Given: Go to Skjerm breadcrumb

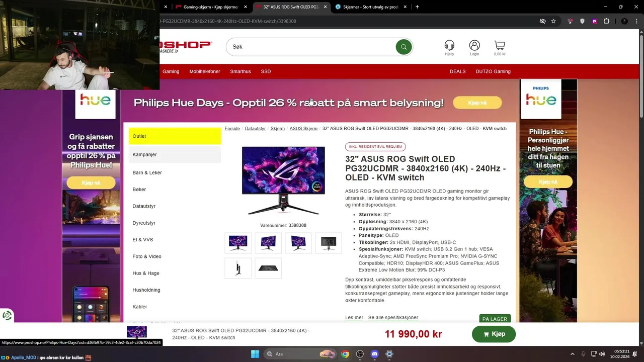Looking at the screenshot, I should pyautogui.click(x=278, y=129).
